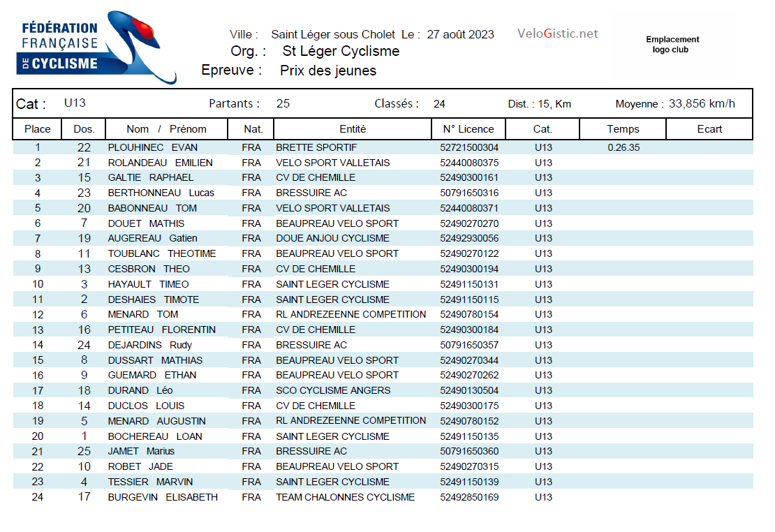The height and width of the screenshot is (532, 775).
Task: Click the 'Classés :' count 24
Action: 439,104
